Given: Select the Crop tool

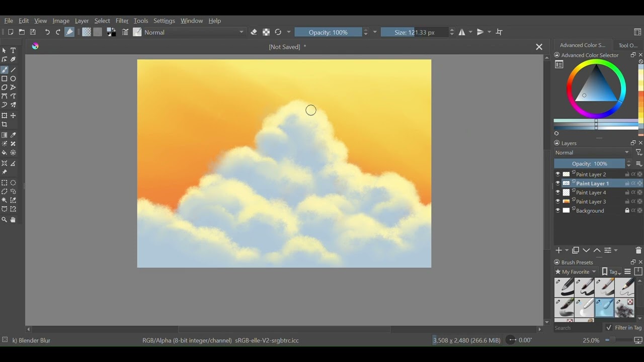Looking at the screenshot, I should [5, 125].
